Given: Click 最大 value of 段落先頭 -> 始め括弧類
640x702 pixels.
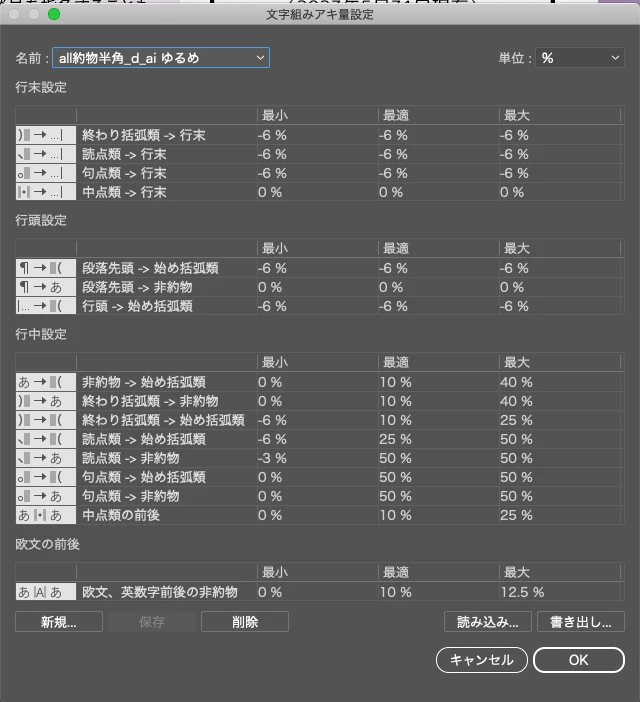Looking at the screenshot, I should (514, 268).
